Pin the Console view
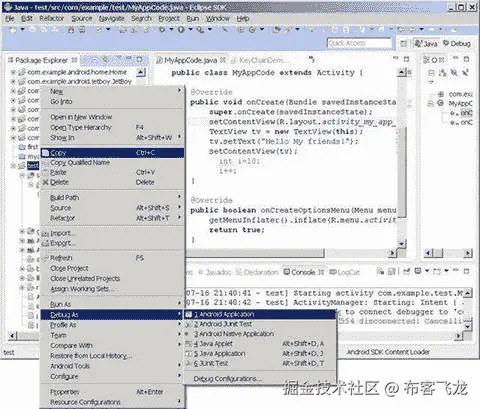This screenshot has height=409, width=480. [x=407, y=272]
